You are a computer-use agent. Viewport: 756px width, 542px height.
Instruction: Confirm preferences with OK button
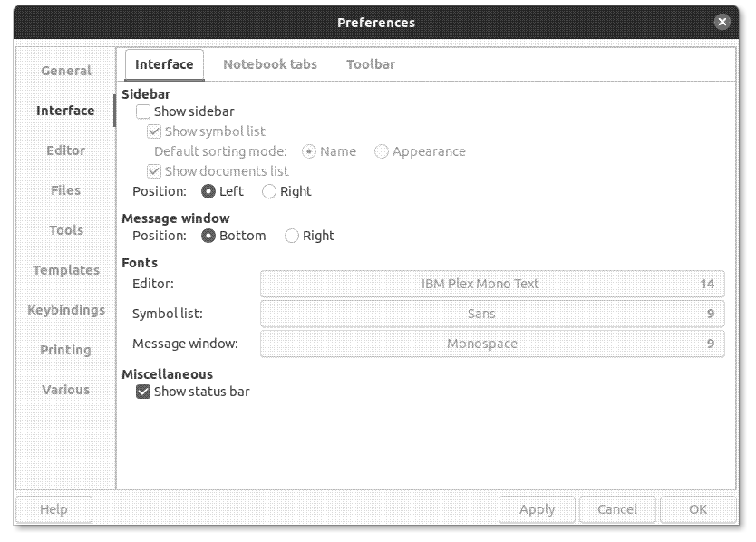click(698, 509)
